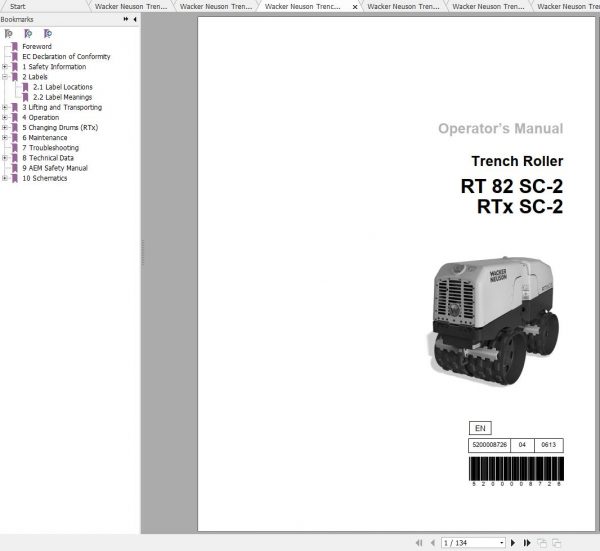Expand the 5 Changing Drums (RTx) bookmark

click(x=5, y=127)
